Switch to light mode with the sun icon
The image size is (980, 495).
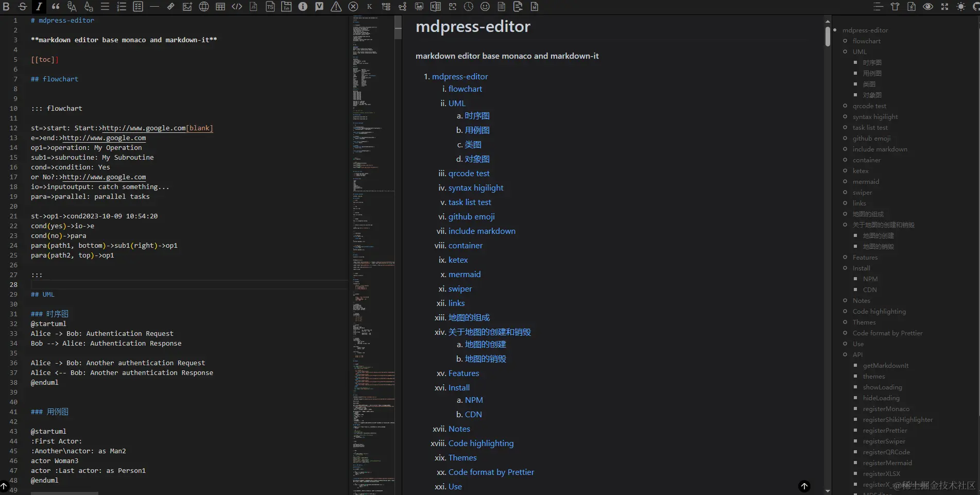961,7
